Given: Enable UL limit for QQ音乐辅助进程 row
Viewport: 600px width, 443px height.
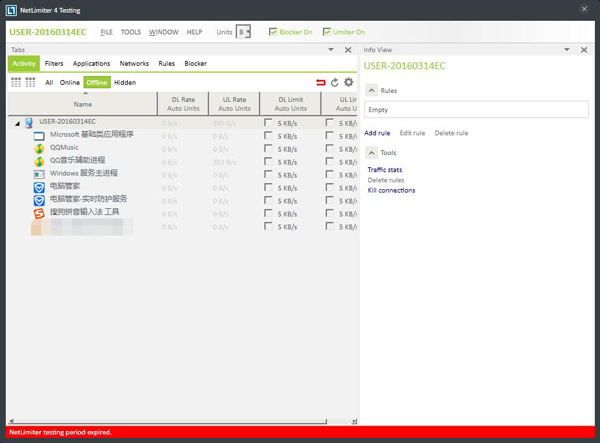Looking at the screenshot, I should (329, 161).
